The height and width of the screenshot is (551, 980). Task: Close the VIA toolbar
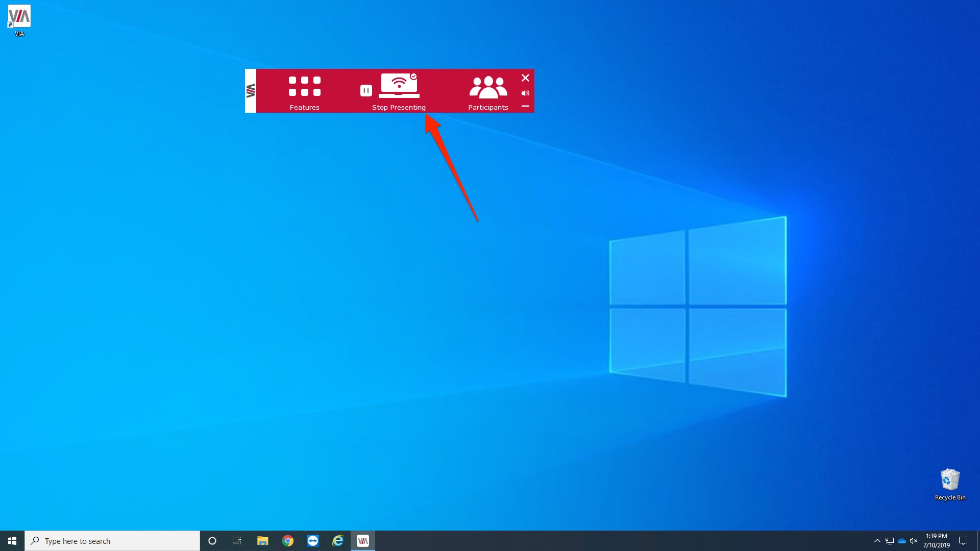click(525, 78)
